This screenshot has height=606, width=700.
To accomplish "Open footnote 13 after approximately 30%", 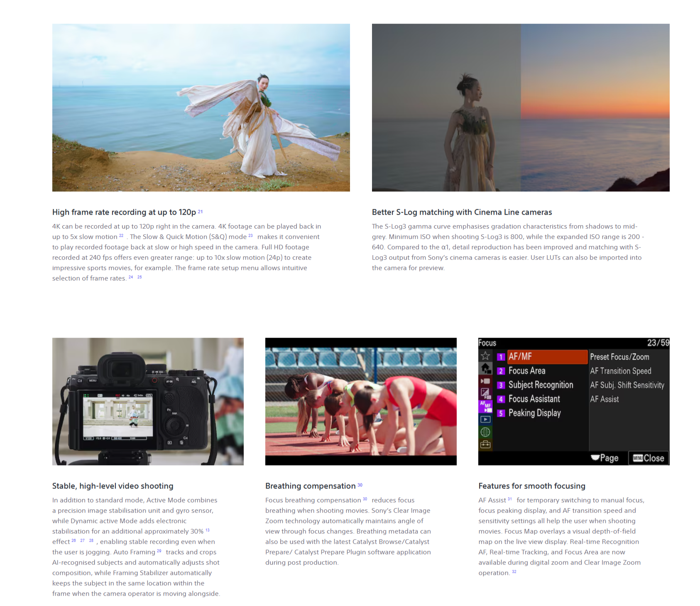I will click(x=208, y=530).
